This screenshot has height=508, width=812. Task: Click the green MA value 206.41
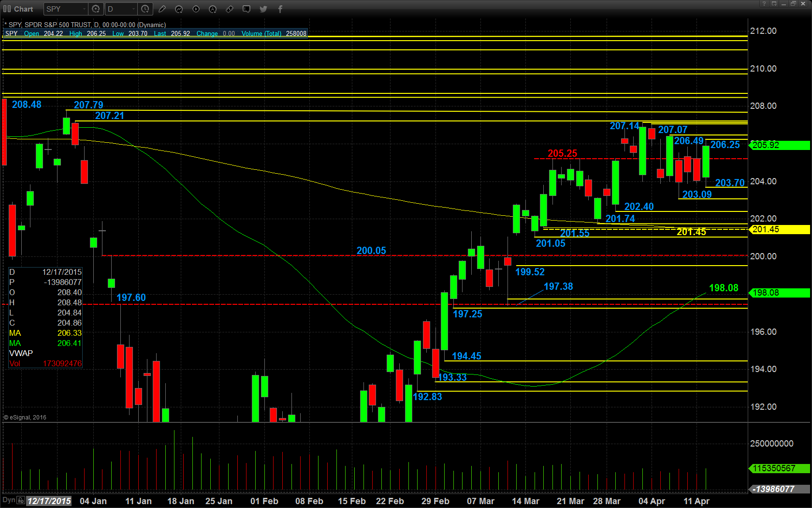[70, 343]
